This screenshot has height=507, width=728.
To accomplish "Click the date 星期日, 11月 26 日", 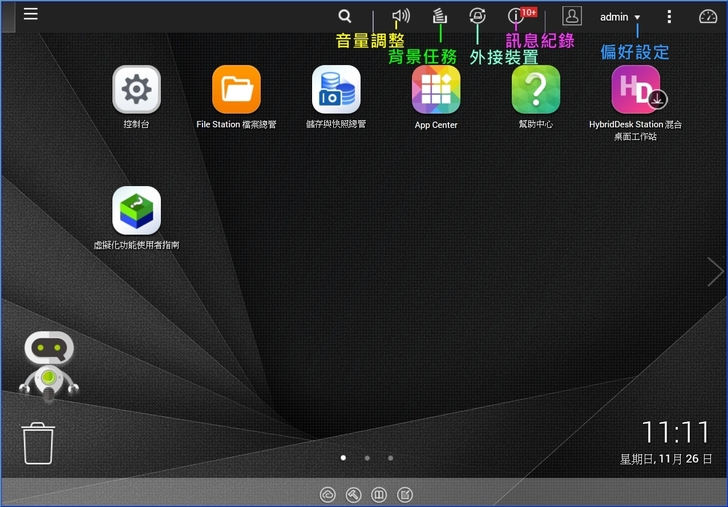I will click(666, 459).
